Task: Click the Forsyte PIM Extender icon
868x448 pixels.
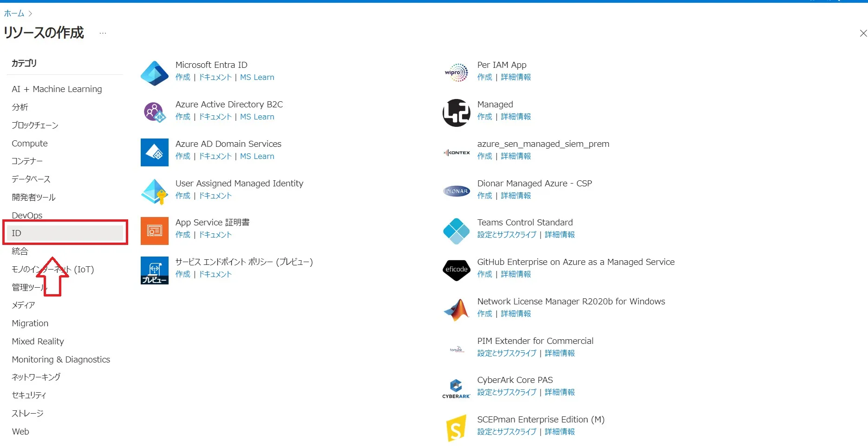Action: tap(457, 349)
